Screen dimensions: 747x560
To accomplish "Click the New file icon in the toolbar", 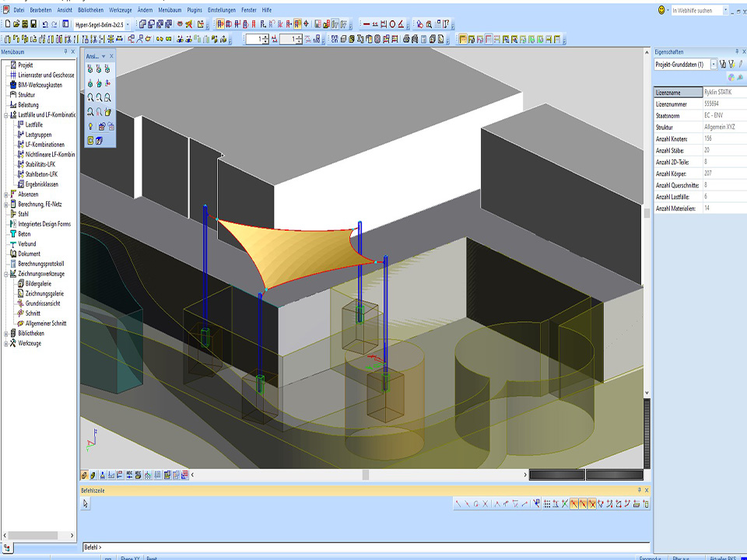I will pos(8,24).
